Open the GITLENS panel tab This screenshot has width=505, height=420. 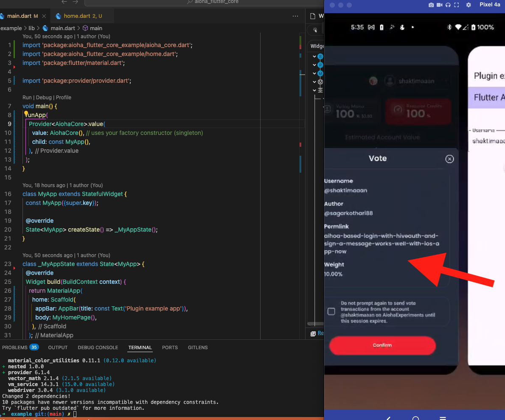click(x=198, y=347)
